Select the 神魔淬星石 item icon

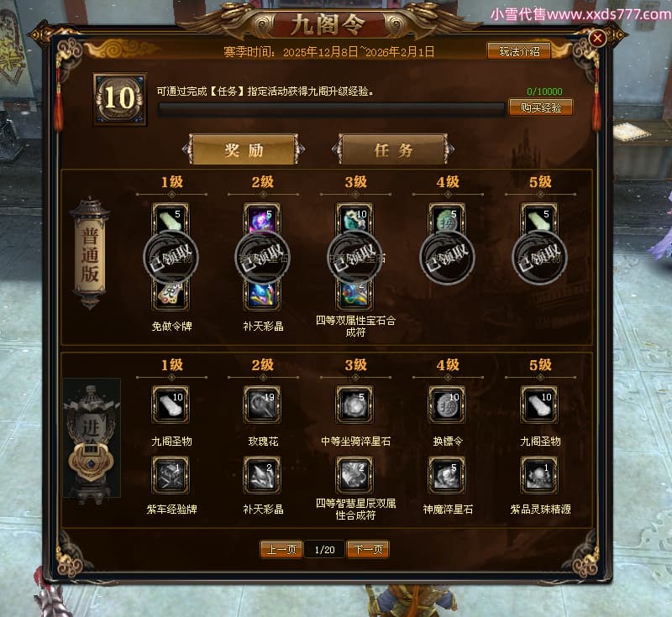point(447,475)
